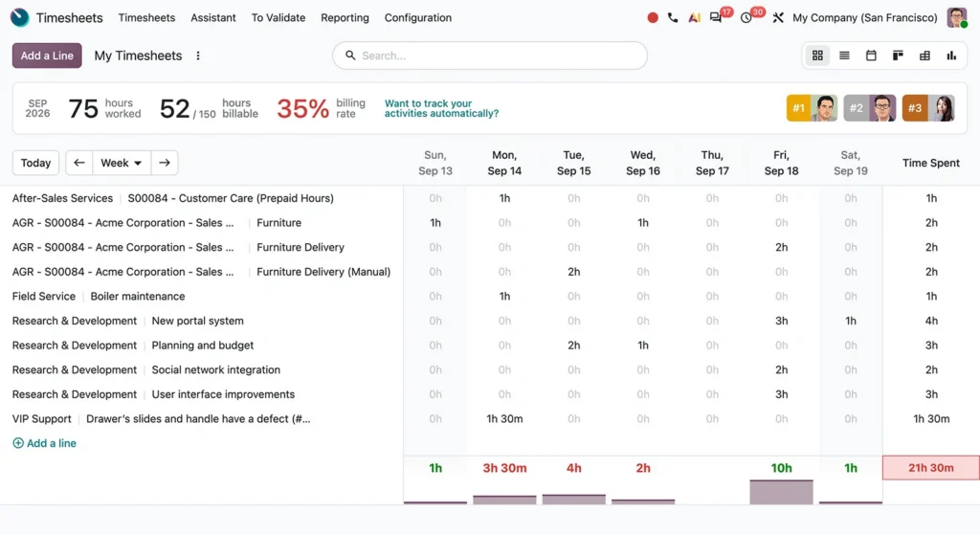The height and width of the screenshot is (535, 980).
Task: Click the Monday 3h 30m daily total
Action: point(504,467)
